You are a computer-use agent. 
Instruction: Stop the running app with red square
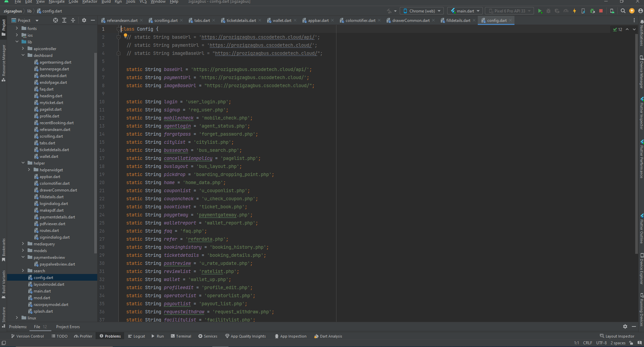pyautogui.click(x=601, y=11)
